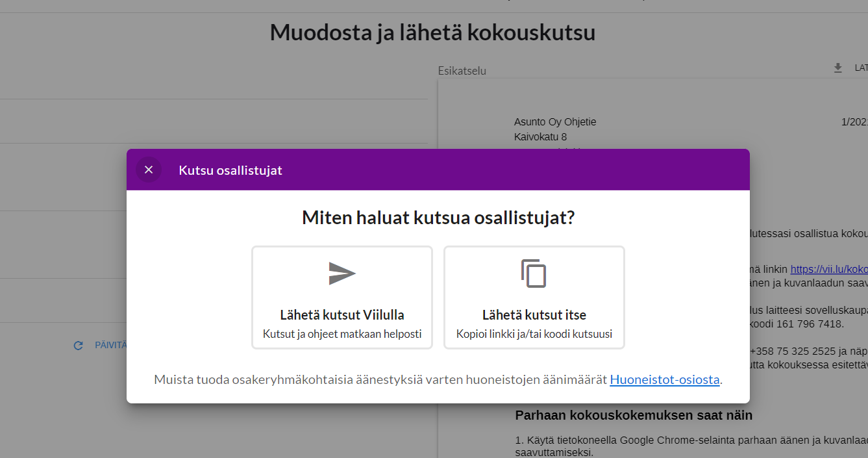Click the copy icon for self-sent invitations
Image resolution: width=868 pixels, height=458 pixels.
pyautogui.click(x=534, y=274)
